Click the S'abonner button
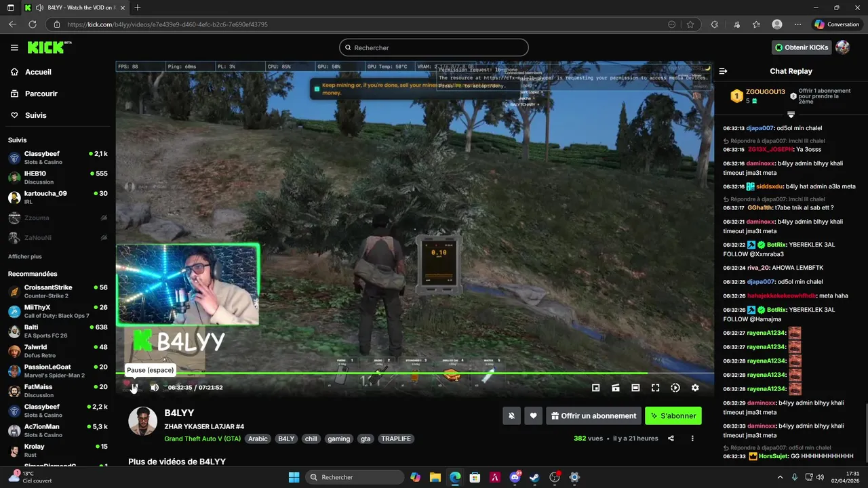 pos(673,416)
